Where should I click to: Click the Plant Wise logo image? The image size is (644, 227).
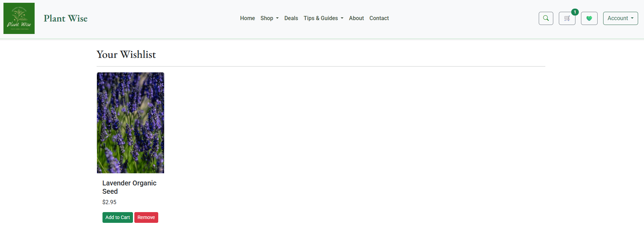[19, 18]
